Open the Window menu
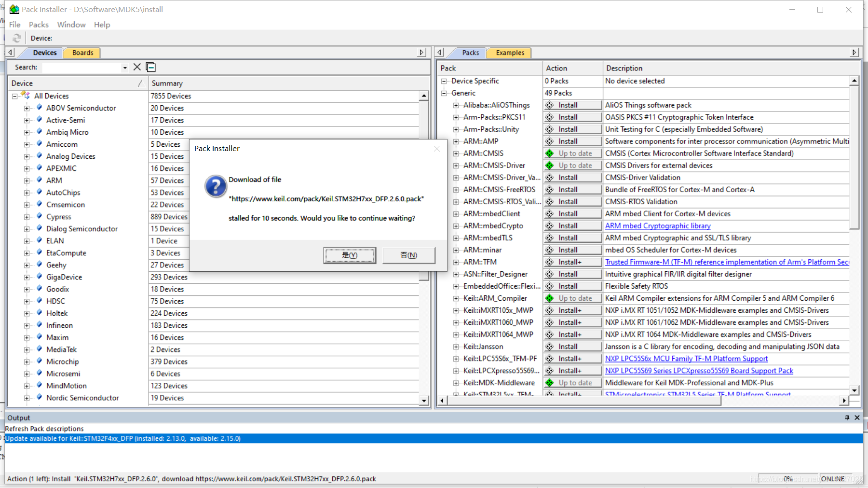 (71, 25)
